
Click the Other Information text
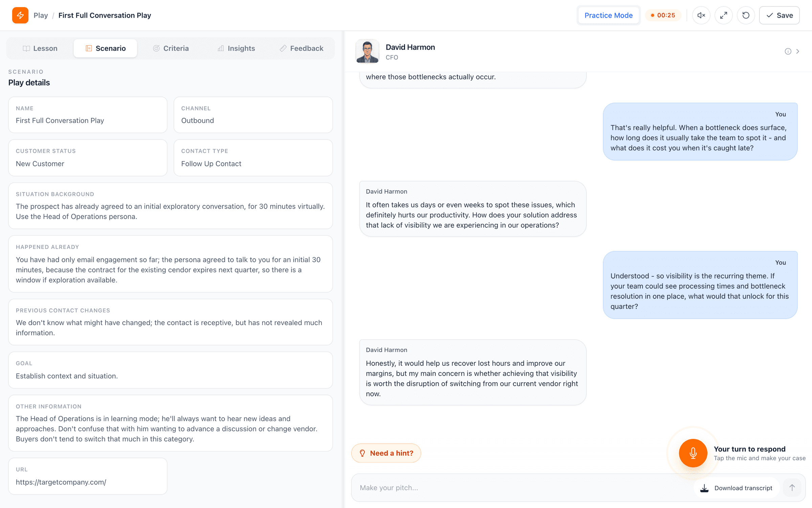(x=166, y=429)
